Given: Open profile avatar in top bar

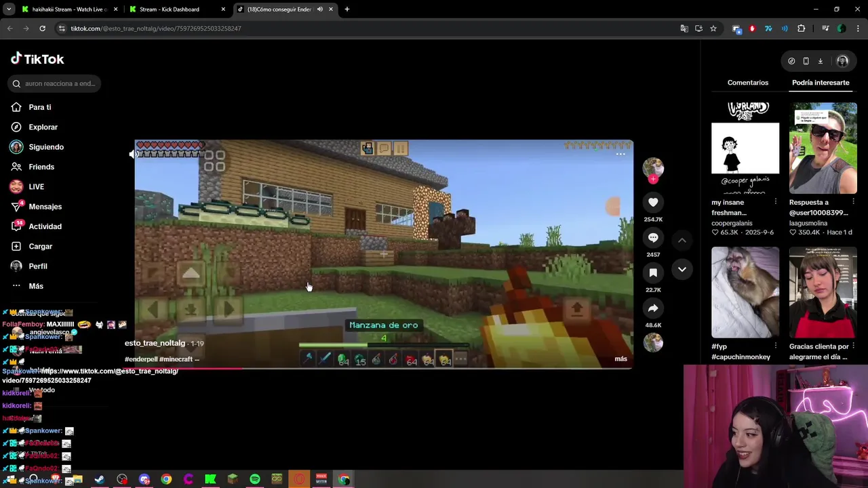Looking at the screenshot, I should [x=842, y=61].
